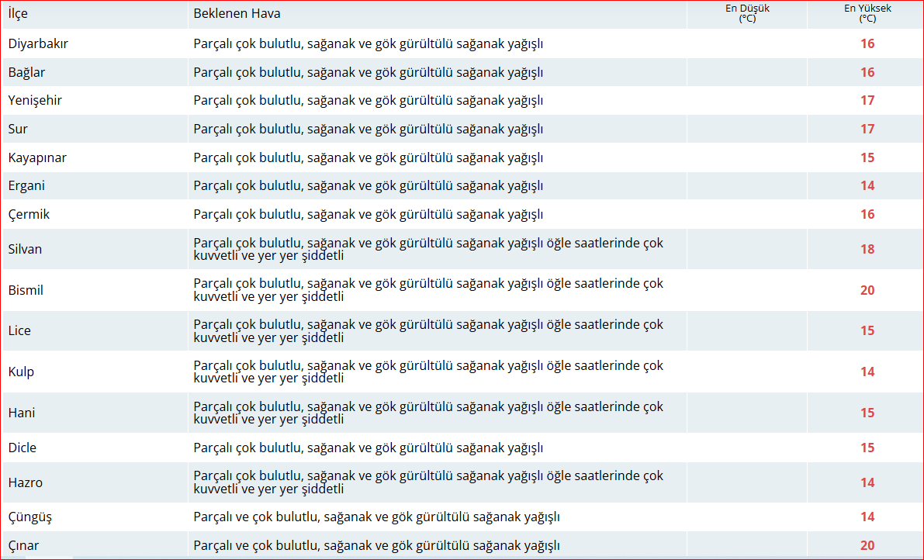Select the Sur district entry
Screen dimensions: 924x560
pos(17,129)
